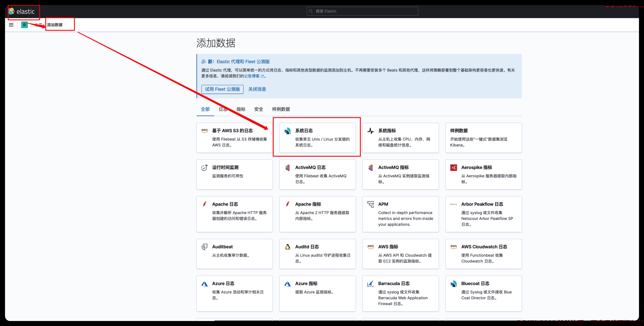Focus the 搜索 Elastic search field

(363, 11)
